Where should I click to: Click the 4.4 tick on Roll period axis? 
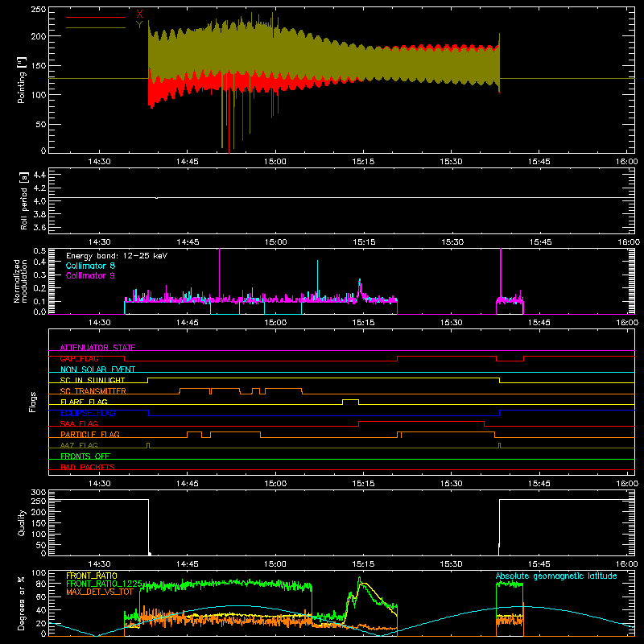click(x=39, y=175)
